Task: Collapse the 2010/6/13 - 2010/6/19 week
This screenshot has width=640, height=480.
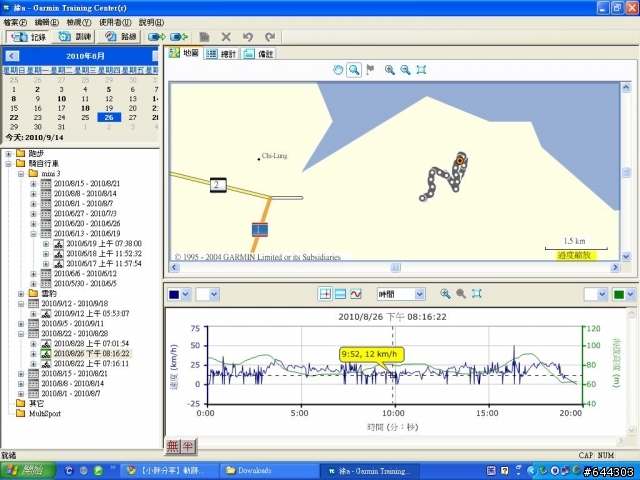Action: click(x=33, y=234)
